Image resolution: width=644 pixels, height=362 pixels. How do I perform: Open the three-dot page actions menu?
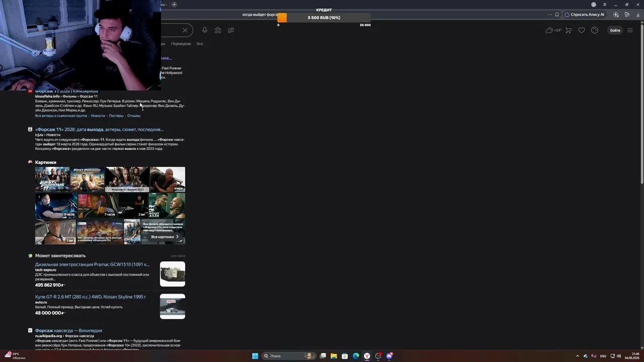[550, 15]
